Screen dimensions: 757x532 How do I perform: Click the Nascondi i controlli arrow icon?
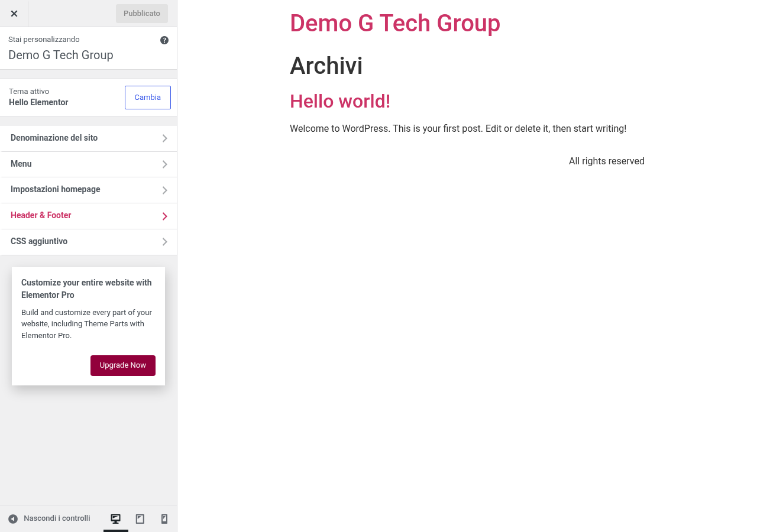tap(13, 519)
